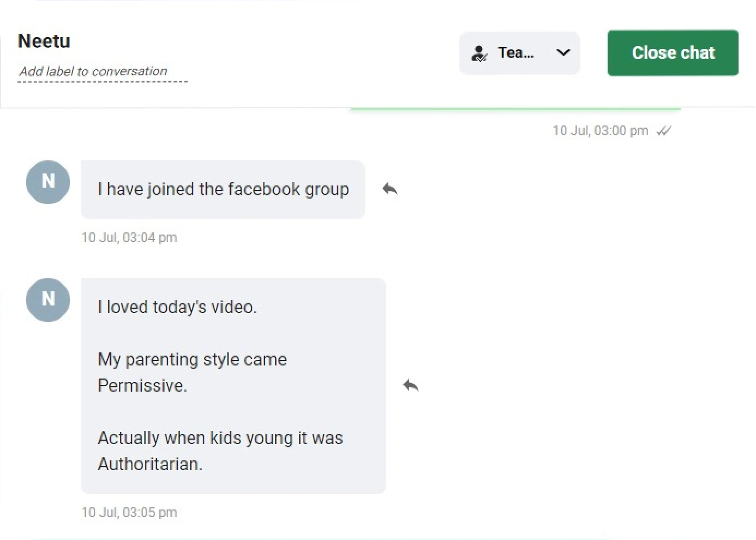Reply to 'I have joined the facebook group'
The width and height of the screenshot is (756, 540).
390,189
